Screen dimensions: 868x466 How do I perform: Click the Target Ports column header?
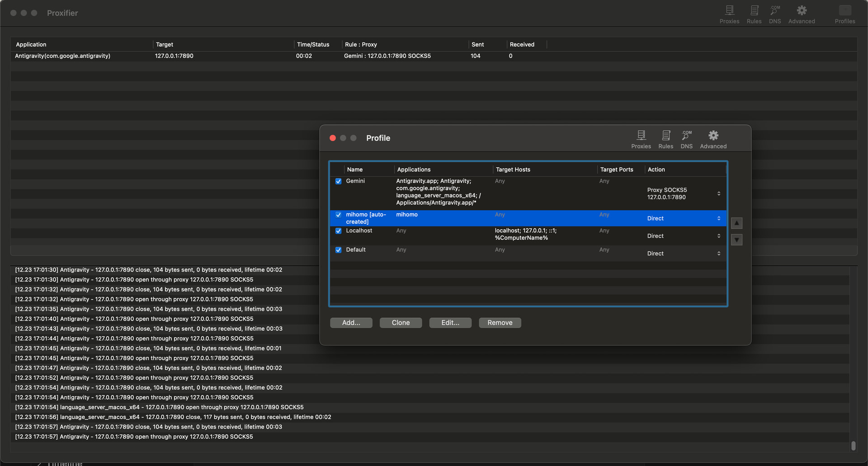coord(621,169)
